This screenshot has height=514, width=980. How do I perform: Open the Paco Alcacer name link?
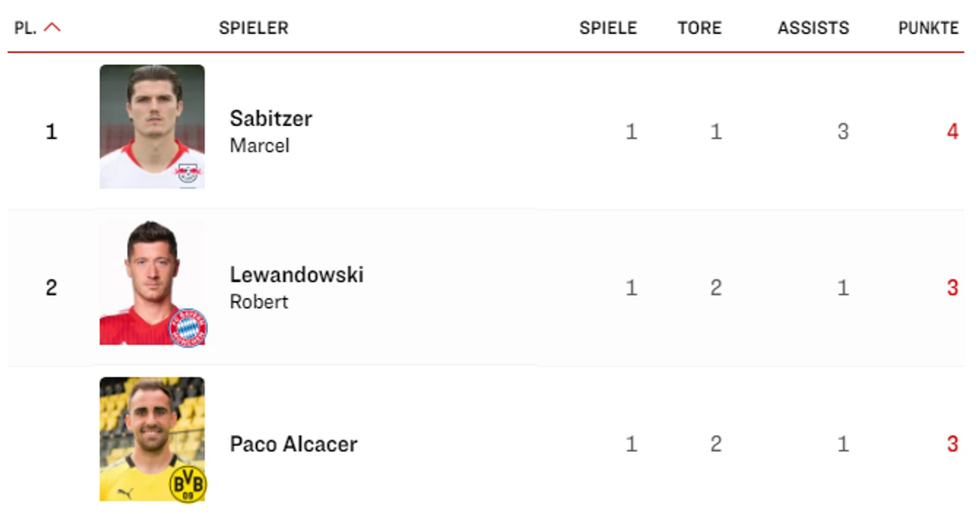[x=293, y=444]
